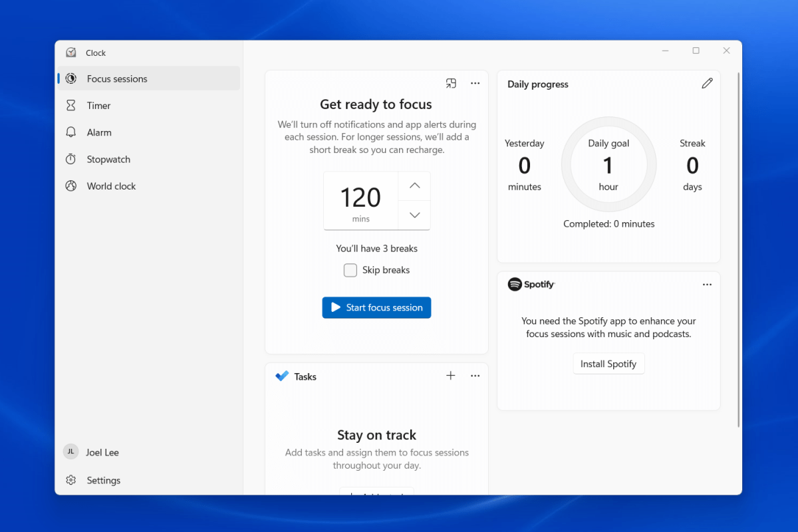Open more options on Spotify card
The image size is (798, 532).
point(707,285)
